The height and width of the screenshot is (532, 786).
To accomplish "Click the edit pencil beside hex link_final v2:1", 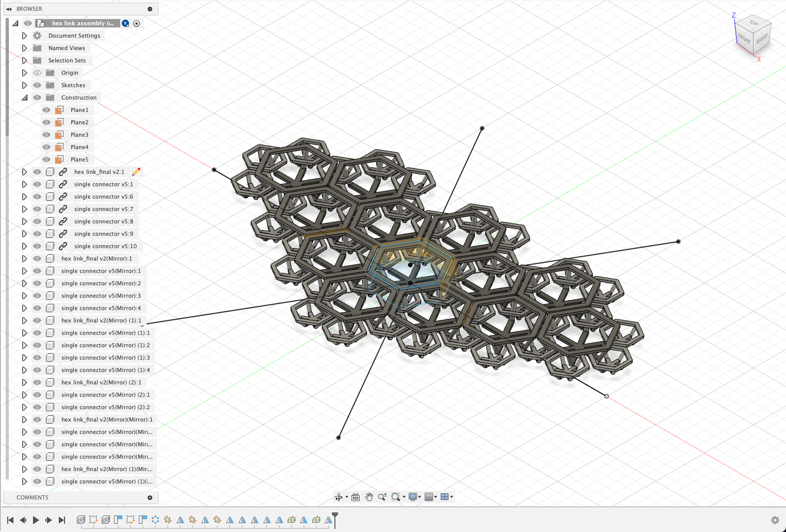I will coord(136,171).
